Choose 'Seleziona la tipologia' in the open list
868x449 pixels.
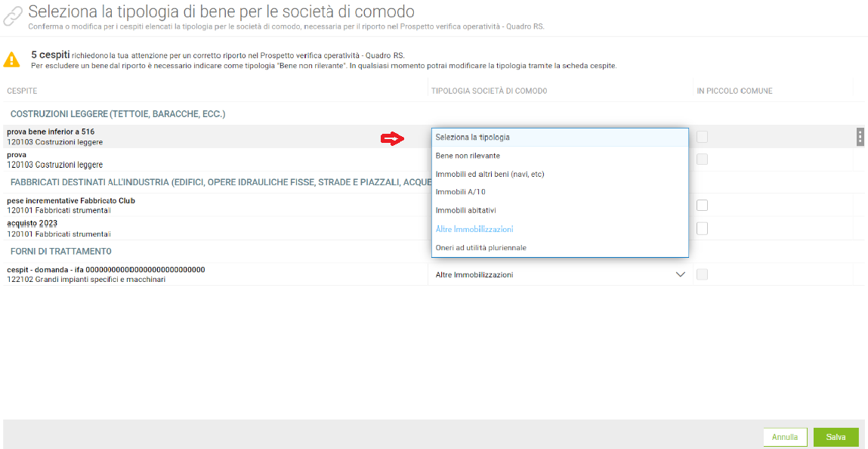tap(560, 138)
